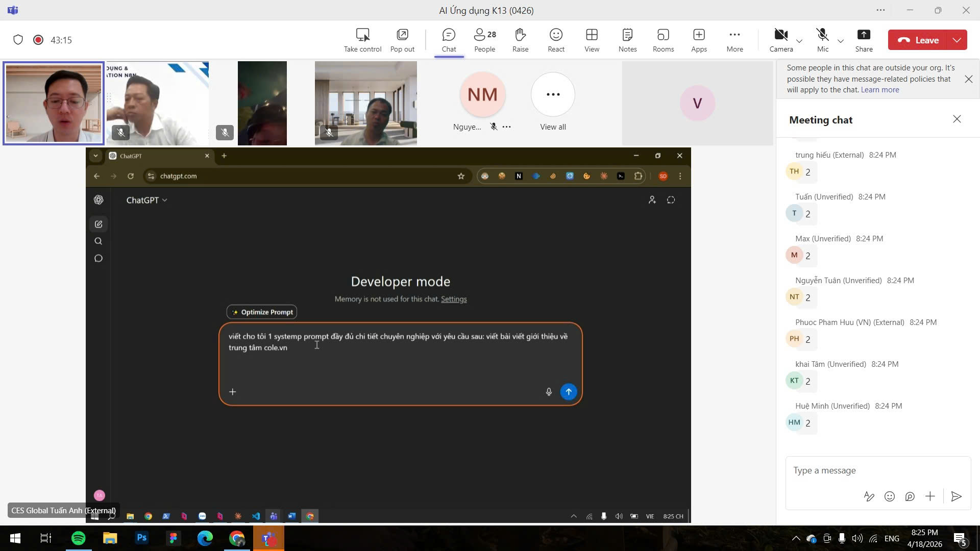Image resolution: width=980 pixels, height=551 pixels.
Task: Open meeting Notes
Action: pos(627,40)
